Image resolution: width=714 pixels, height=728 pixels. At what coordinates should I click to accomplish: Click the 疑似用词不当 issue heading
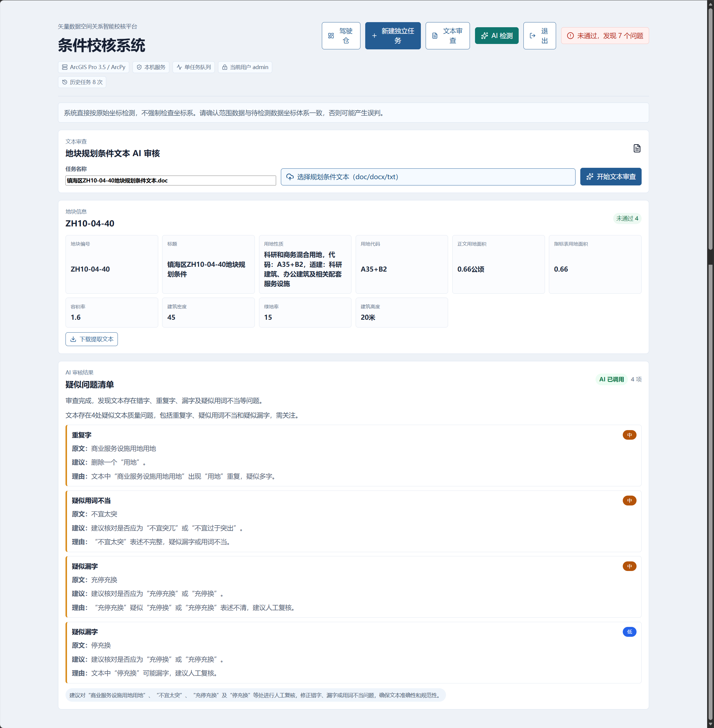pos(91,501)
